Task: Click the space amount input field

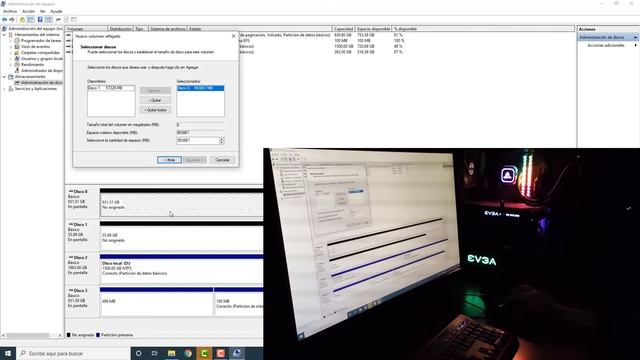Action: pyautogui.click(x=198, y=140)
